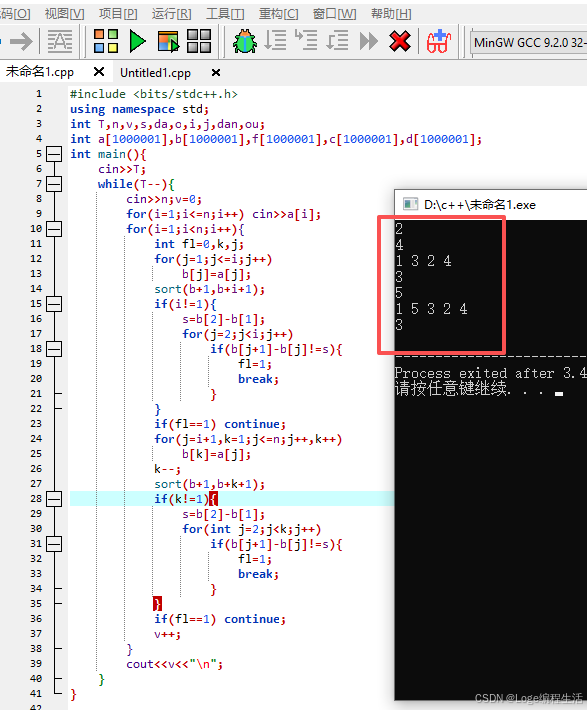Click the D:\c++\未命名1.exe console title
Viewport: 587px width, 710px height.
click(x=480, y=205)
